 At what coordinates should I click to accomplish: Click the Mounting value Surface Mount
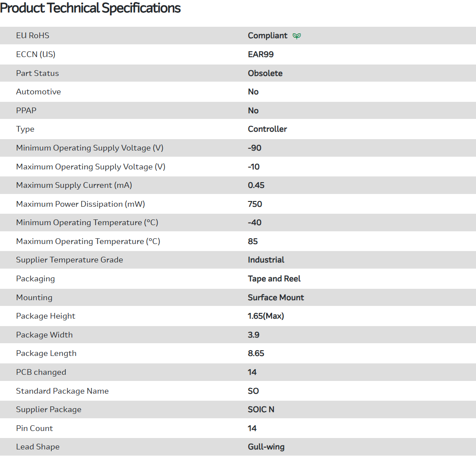point(276,298)
